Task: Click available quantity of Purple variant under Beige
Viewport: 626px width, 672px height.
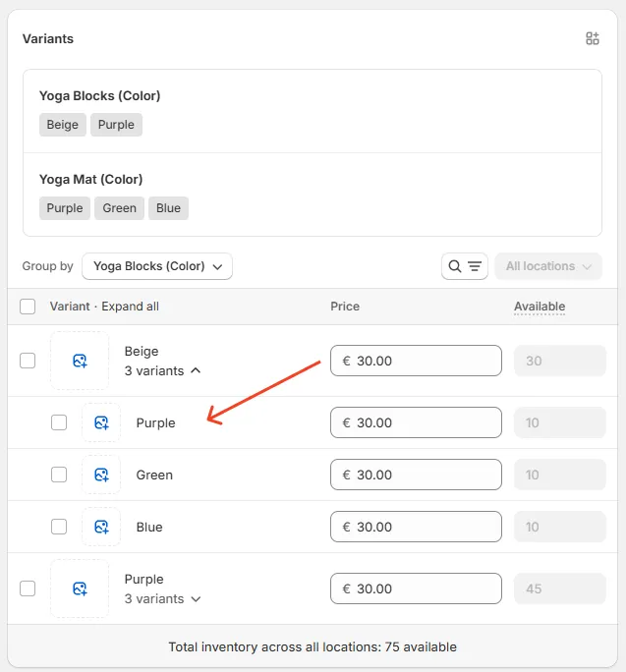Action: coord(560,422)
